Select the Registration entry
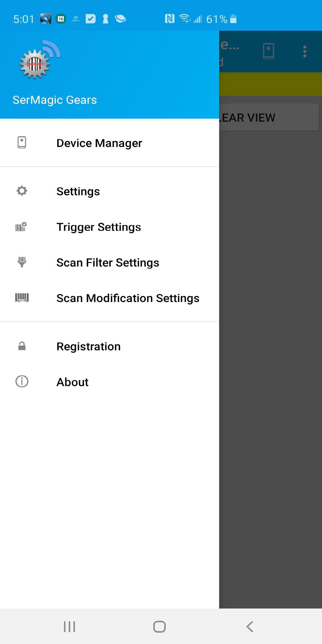 89,346
